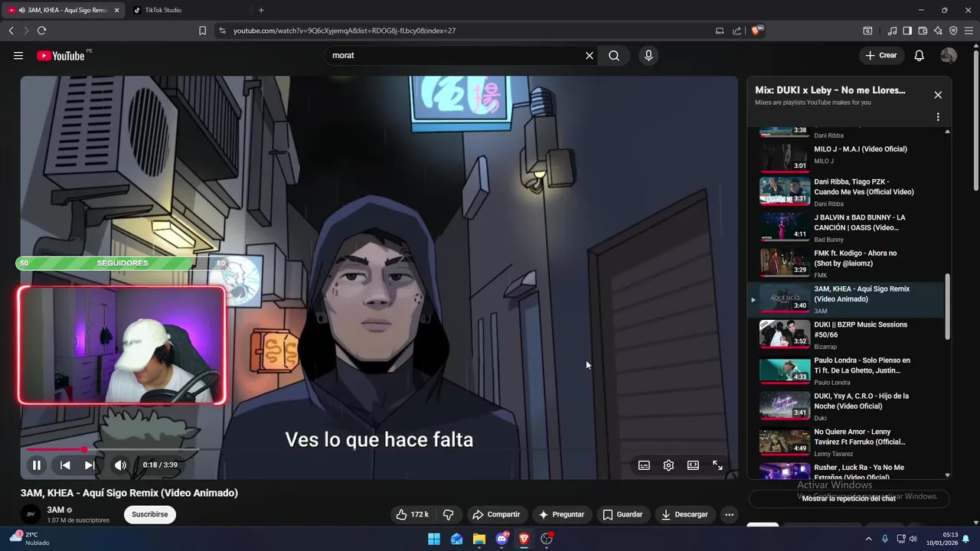Open more actions menu beside Descargar
Screen dimensions: 980x551
click(x=729, y=515)
